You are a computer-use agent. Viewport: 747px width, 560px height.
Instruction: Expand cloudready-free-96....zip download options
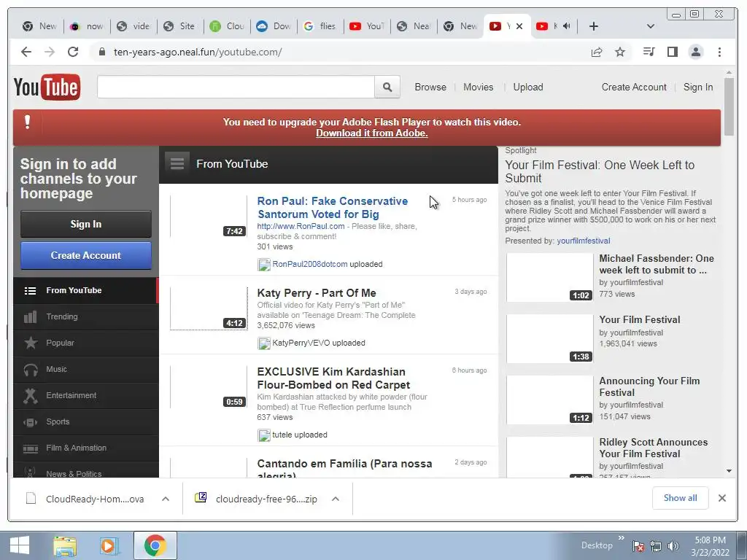(x=336, y=499)
